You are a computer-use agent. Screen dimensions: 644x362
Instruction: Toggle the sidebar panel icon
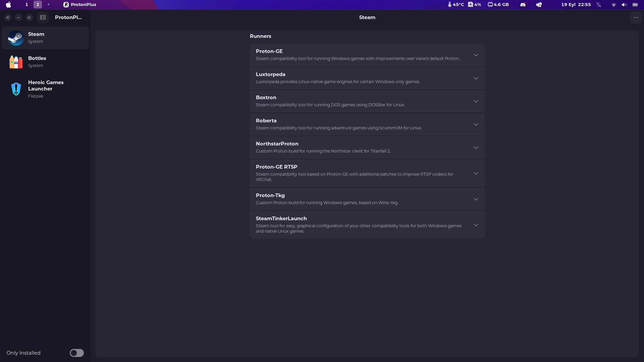pyautogui.click(x=43, y=17)
